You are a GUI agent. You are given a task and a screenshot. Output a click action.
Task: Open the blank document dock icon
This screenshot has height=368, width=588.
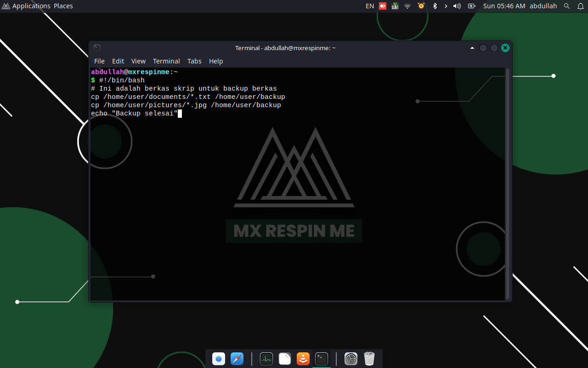(x=285, y=358)
